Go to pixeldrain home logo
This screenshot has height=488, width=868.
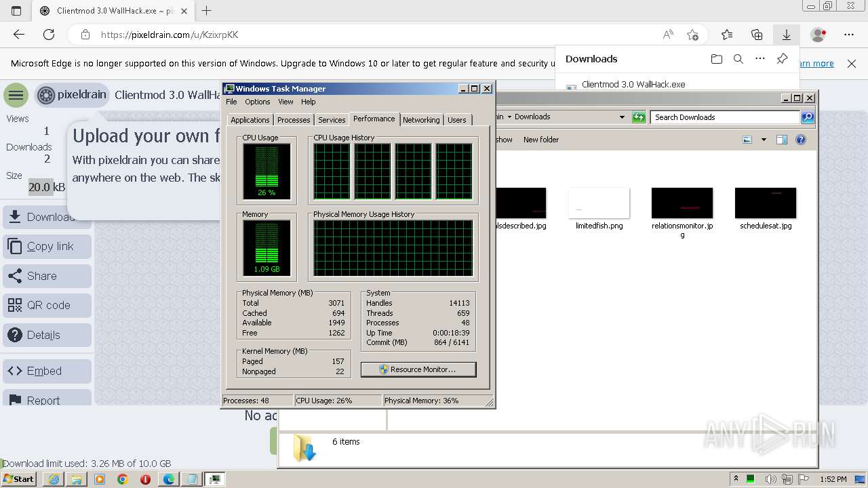pyautogui.click(x=72, y=96)
